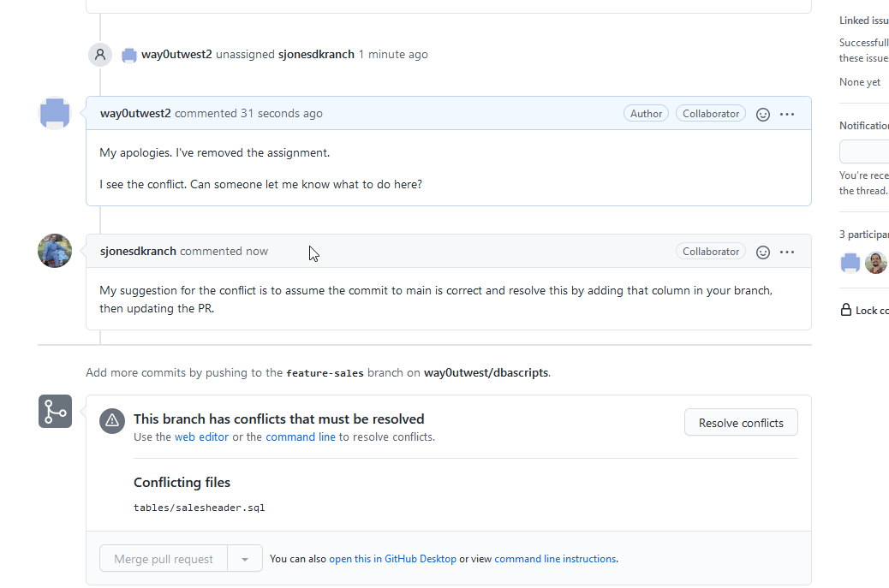Viewport: 889px width, 588px height.
Task: Click the lock conversation icon
Action: 846,311
